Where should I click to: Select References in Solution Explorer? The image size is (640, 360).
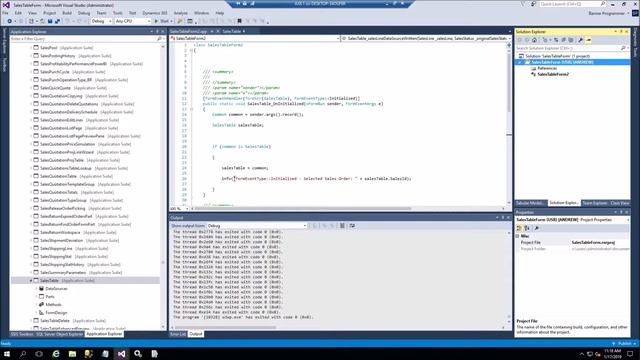pyautogui.click(x=547, y=68)
